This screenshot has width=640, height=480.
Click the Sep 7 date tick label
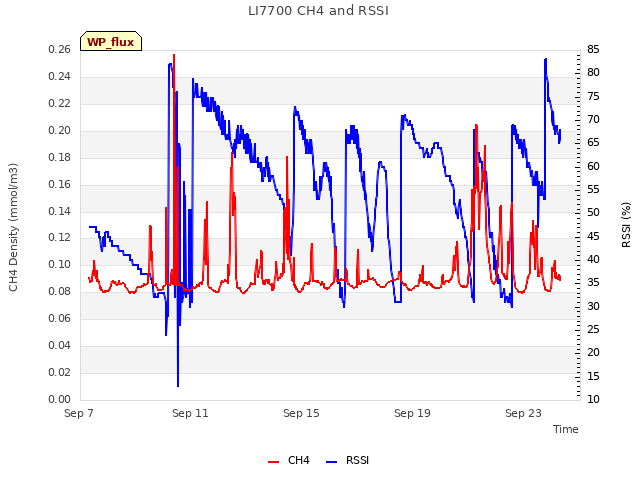pos(79,413)
